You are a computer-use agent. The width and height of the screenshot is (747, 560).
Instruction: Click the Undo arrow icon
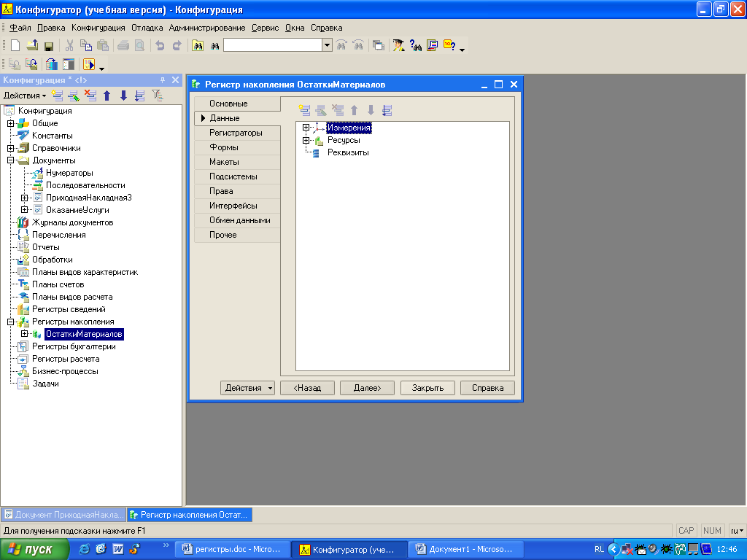pos(160,45)
